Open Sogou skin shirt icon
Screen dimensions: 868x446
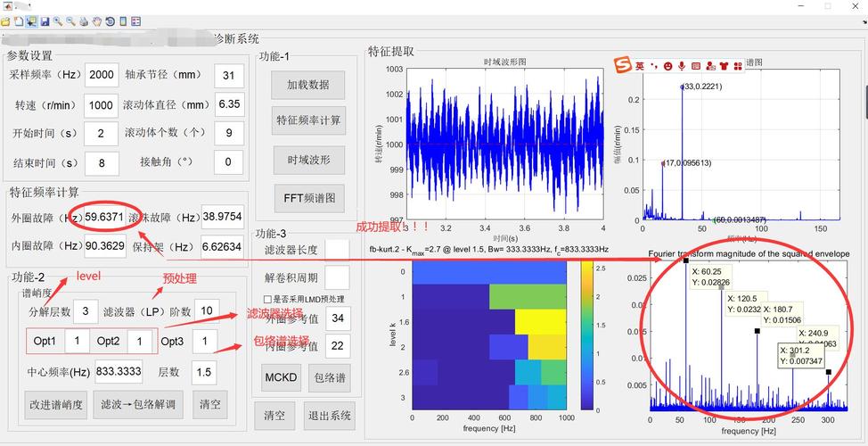[x=724, y=67]
